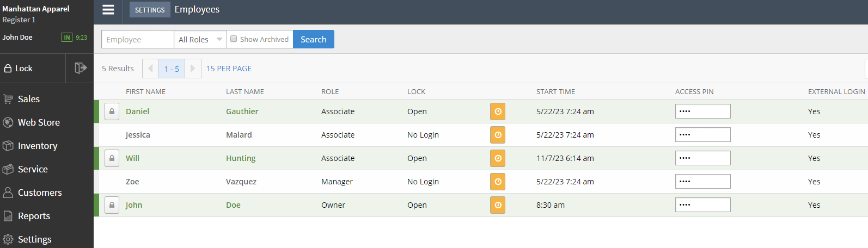Screen dimensions: 868x248
Task: Expand the All Roles dropdown
Action: click(200, 39)
